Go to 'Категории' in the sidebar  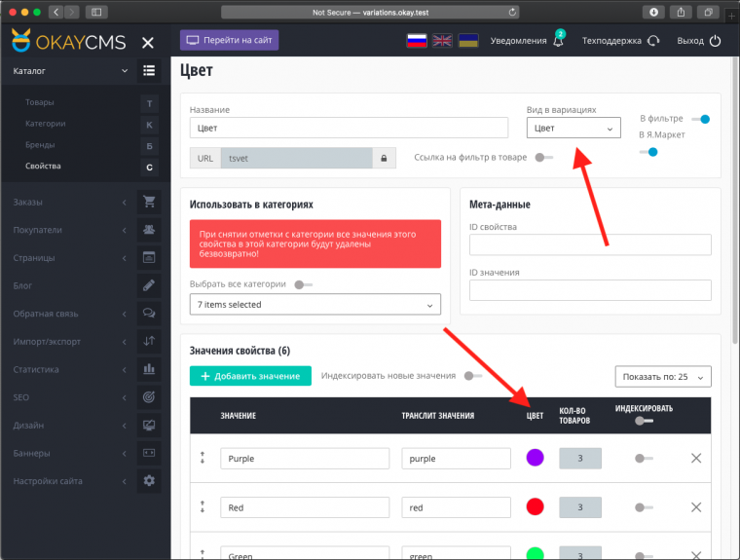[x=46, y=124]
